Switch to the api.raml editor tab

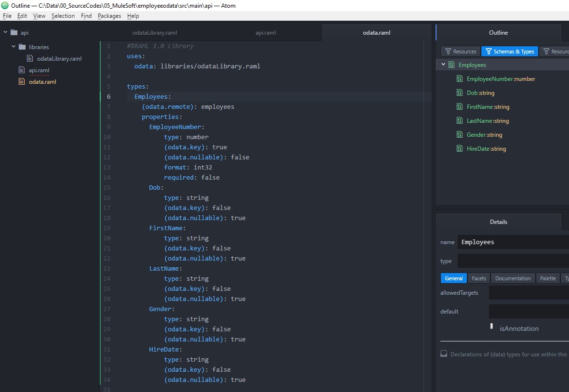[x=265, y=33]
